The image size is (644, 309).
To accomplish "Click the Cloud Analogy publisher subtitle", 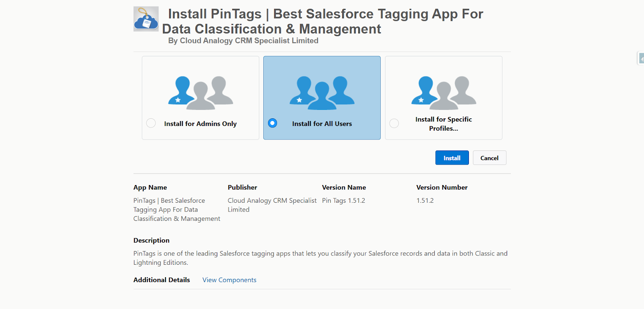I will pos(243,41).
